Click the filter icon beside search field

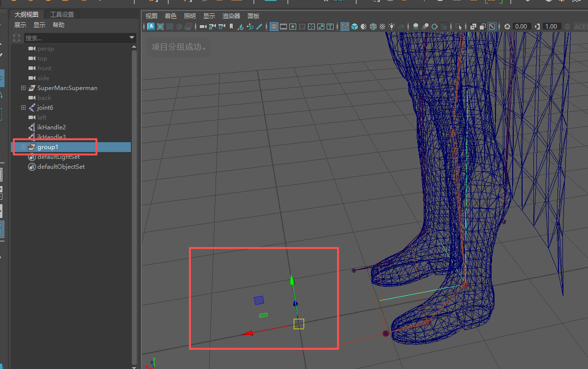coord(17,38)
